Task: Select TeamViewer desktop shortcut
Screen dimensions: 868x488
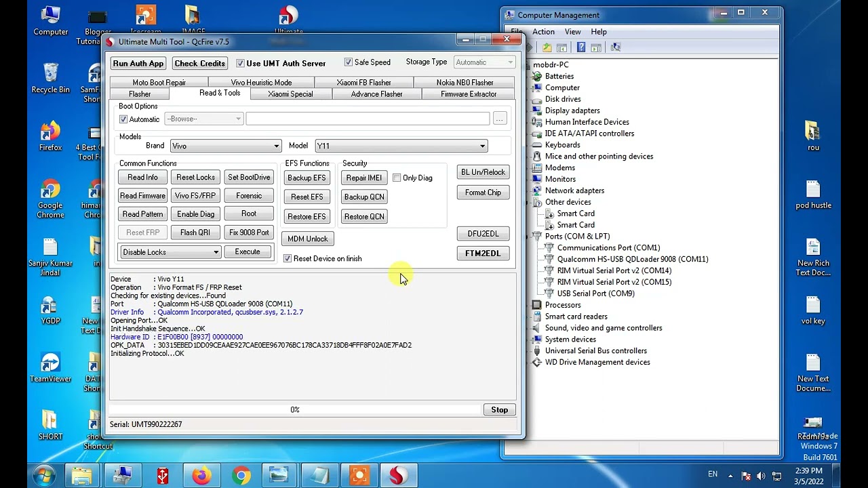Action: [50, 368]
